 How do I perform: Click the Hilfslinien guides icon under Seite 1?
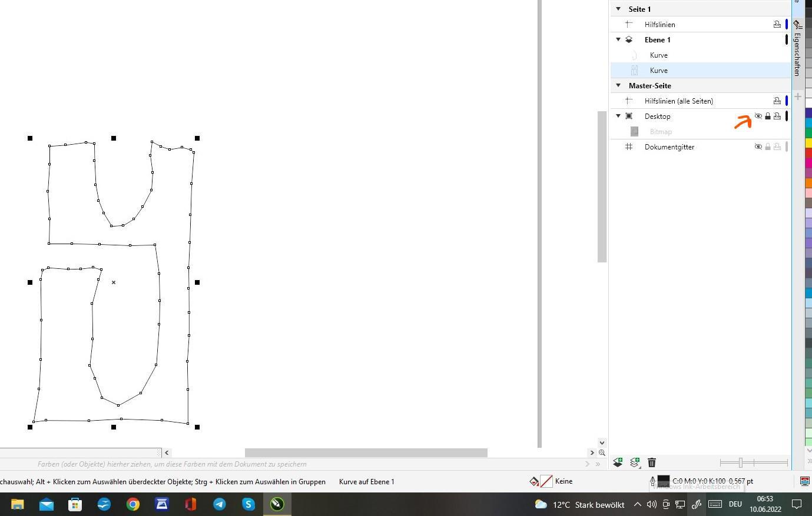(629, 24)
